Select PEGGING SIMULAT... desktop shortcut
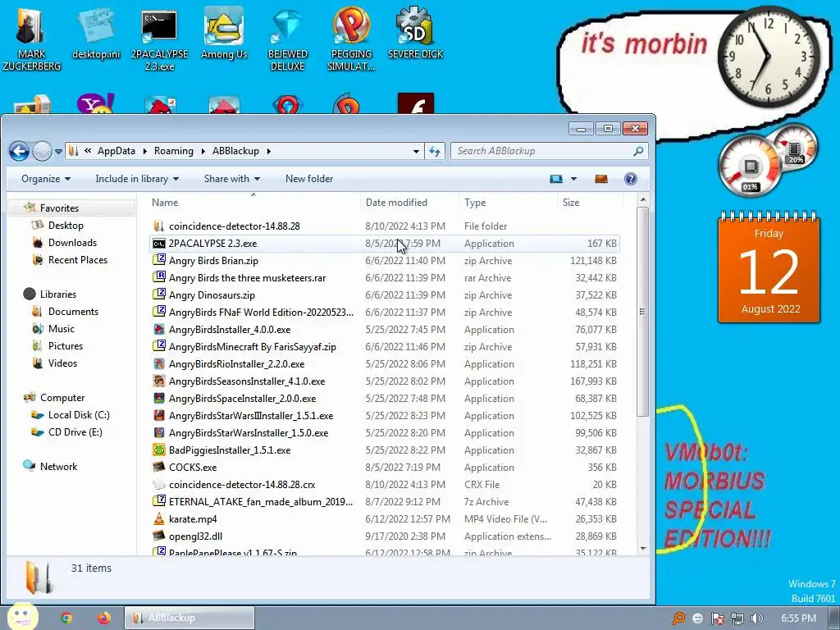This screenshot has width=840, height=630. point(351,39)
